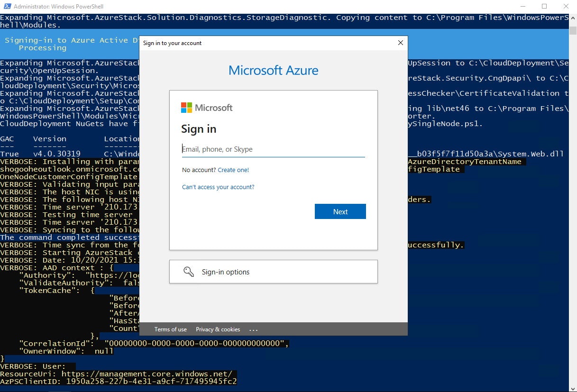577x392 pixels.
Task: Click the v4.0.30319 version value
Action: [x=57, y=154]
